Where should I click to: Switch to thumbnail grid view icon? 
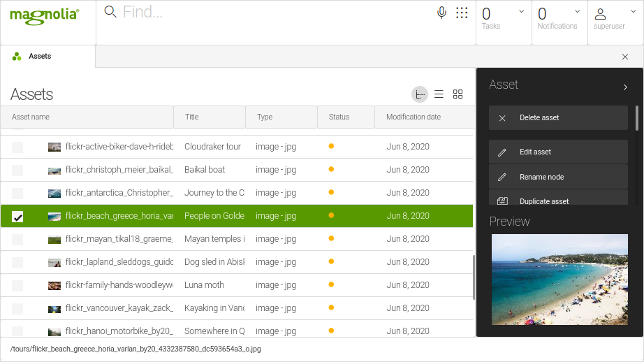click(458, 94)
